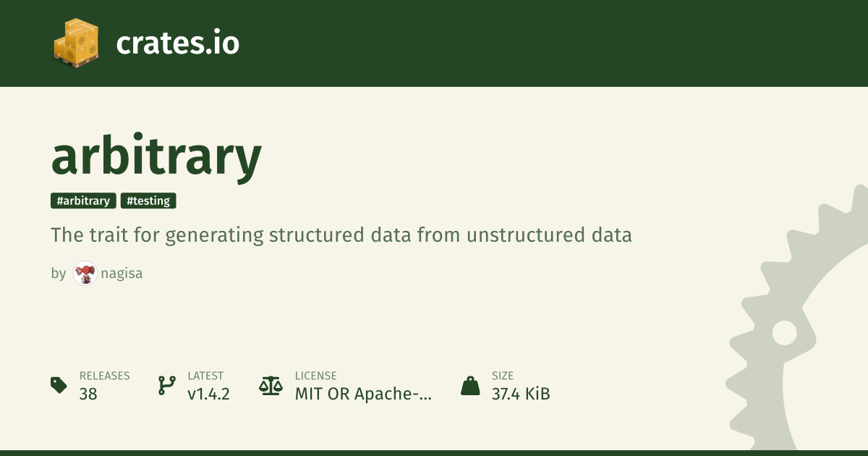Open the nagisa author name
This screenshot has height=456, width=868.
(x=122, y=274)
